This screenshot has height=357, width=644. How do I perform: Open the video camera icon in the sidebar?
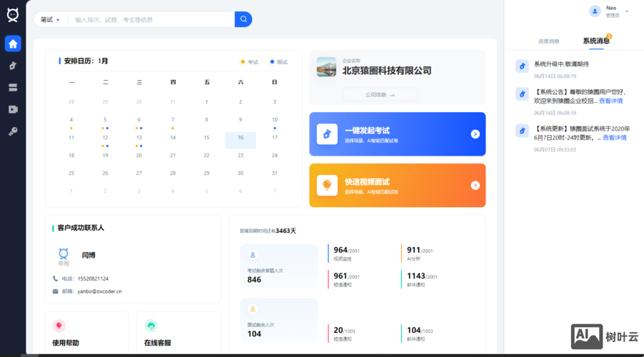pos(13,109)
